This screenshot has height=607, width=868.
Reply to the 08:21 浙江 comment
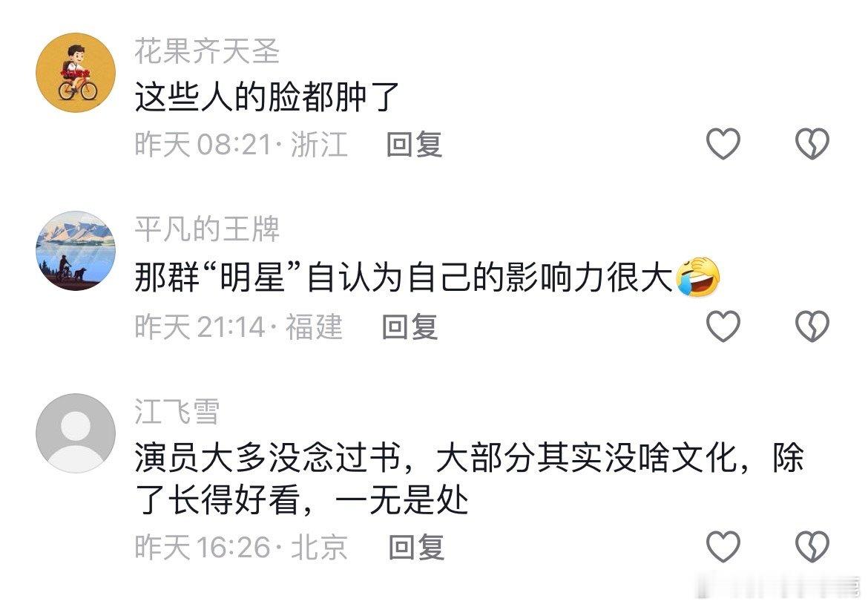tap(414, 145)
